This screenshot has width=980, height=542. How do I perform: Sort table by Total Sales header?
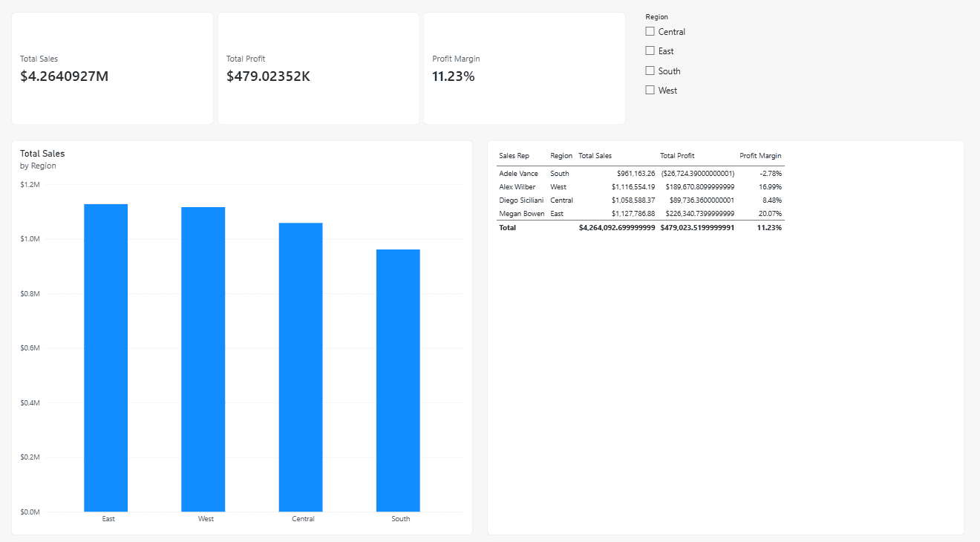(x=595, y=156)
